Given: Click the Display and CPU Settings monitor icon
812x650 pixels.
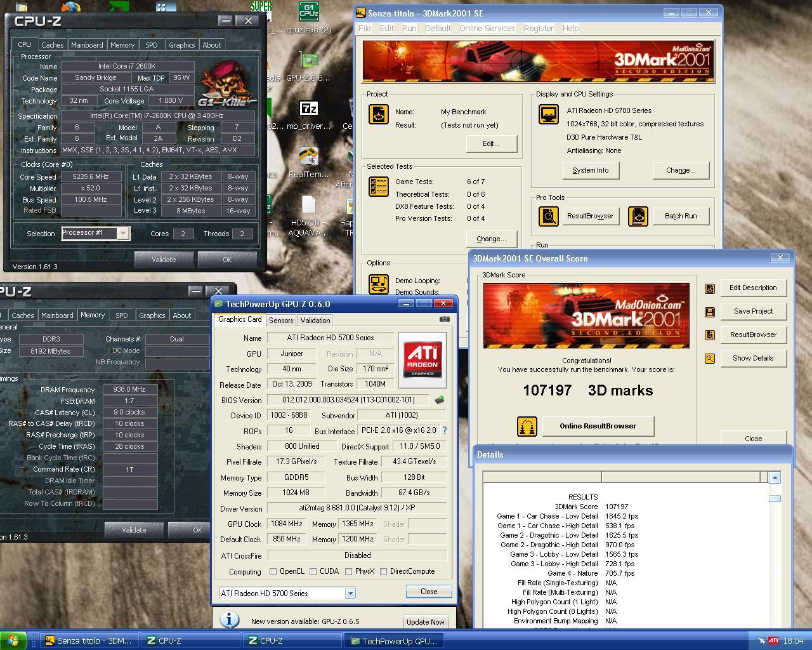Looking at the screenshot, I should (x=549, y=114).
